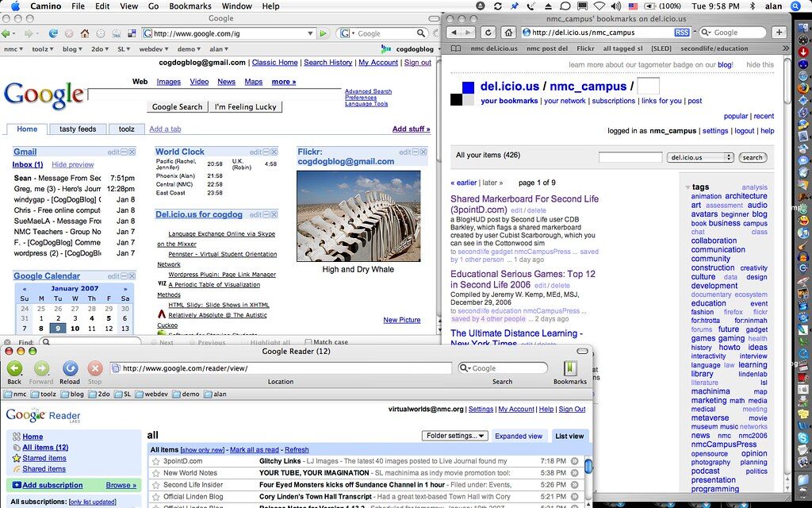Expand Safari bookmarks bar overflow chevron
812x508 pixels.
[786, 48]
